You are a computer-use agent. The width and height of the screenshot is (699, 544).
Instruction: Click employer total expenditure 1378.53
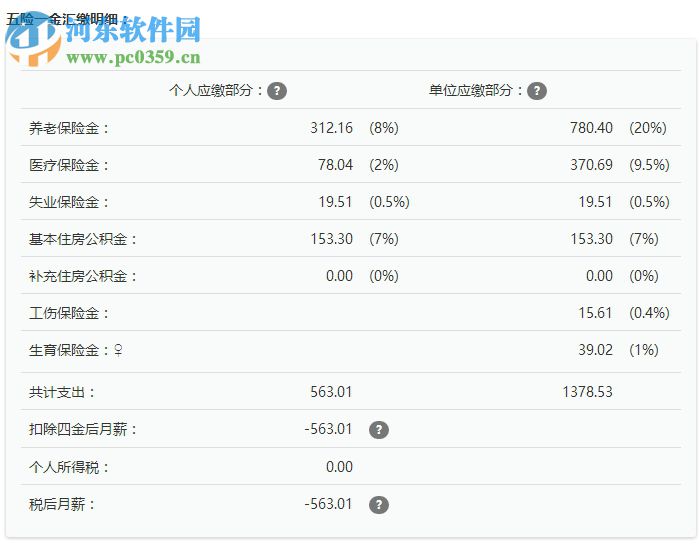587,392
